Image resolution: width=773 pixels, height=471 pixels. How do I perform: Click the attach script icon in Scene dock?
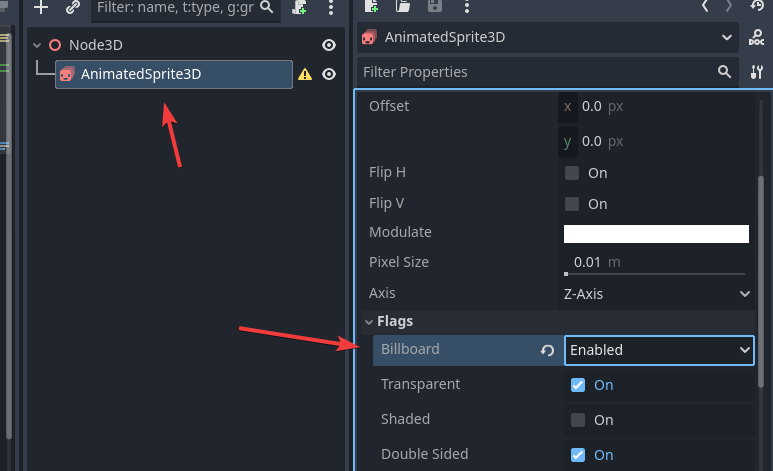click(300, 7)
